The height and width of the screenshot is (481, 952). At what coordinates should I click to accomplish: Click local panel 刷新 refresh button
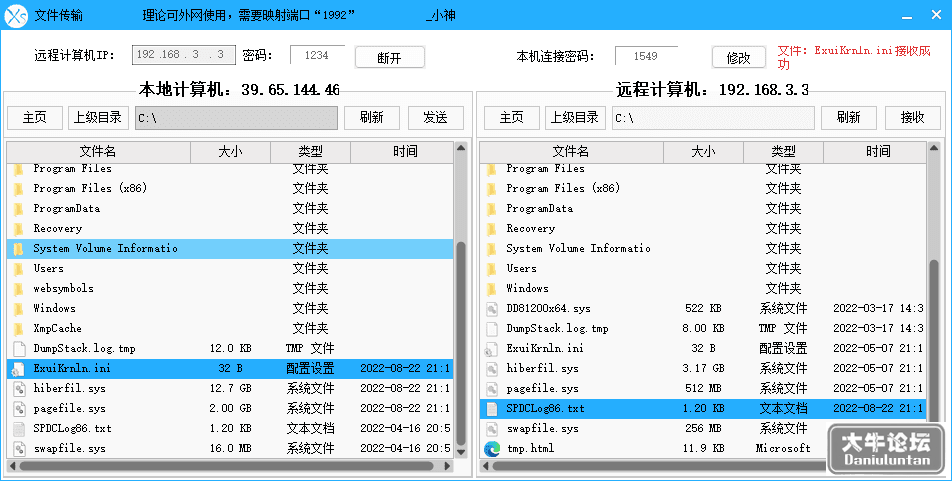[372, 118]
